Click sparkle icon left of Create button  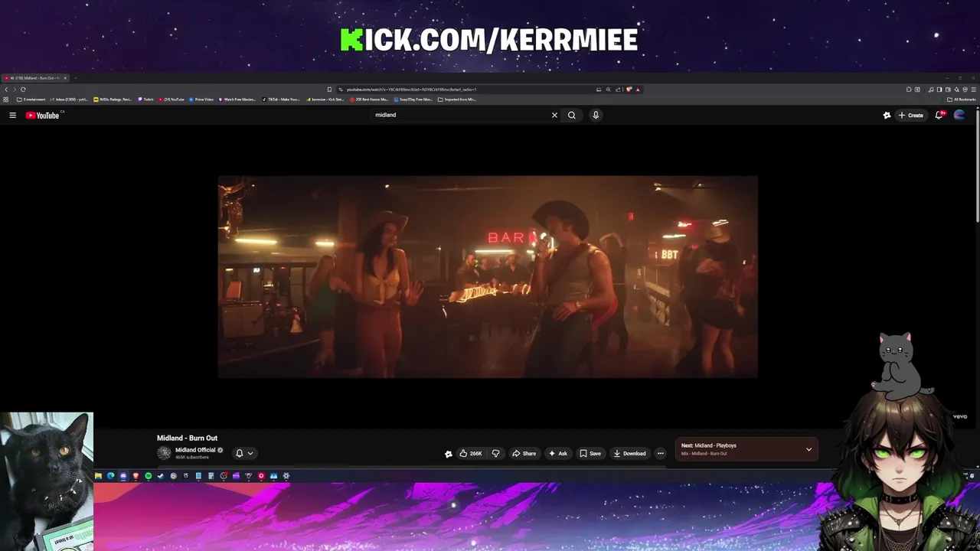point(887,115)
